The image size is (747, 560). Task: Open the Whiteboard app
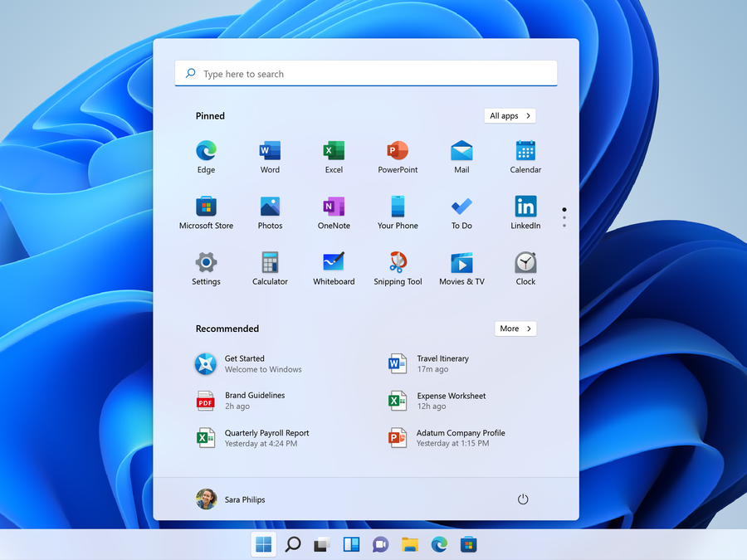click(x=334, y=269)
